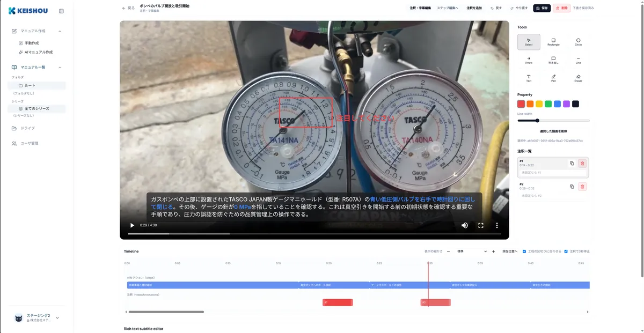Activate the Pen tool
The width and height of the screenshot is (644, 333).
[553, 78]
